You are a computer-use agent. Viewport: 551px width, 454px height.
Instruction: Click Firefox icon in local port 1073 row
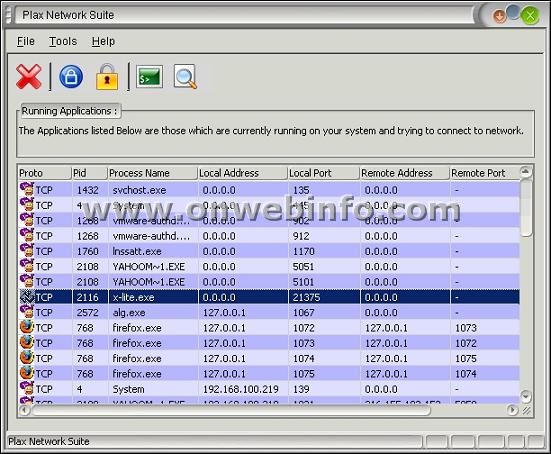coord(27,343)
